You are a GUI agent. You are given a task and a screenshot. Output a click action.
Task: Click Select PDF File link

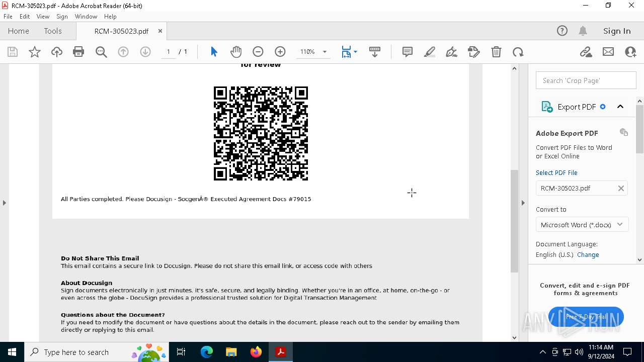[x=556, y=172]
